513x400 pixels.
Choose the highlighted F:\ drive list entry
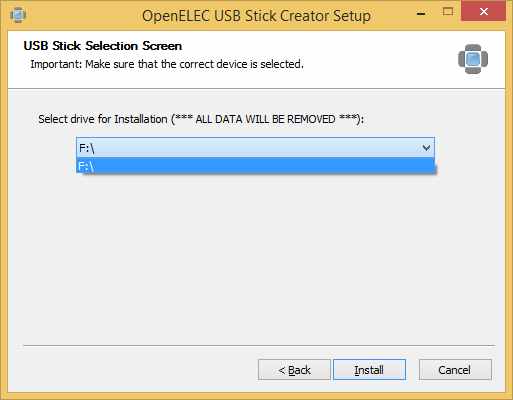[256, 166]
